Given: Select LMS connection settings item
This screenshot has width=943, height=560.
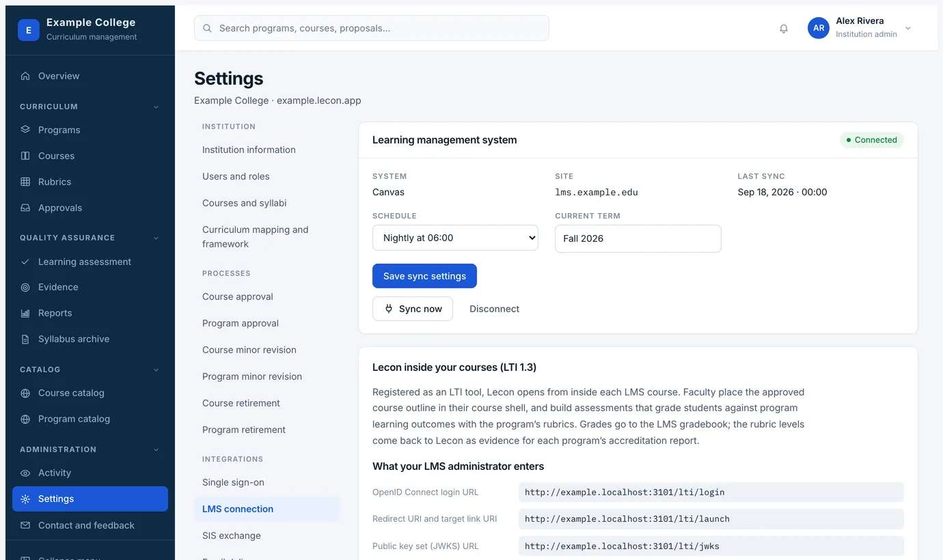Looking at the screenshot, I should coord(266,509).
